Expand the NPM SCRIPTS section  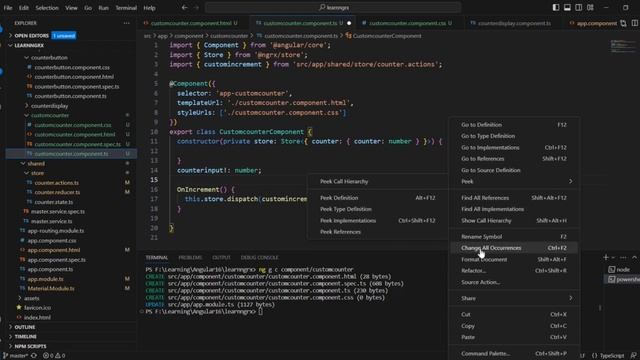(x=30, y=346)
